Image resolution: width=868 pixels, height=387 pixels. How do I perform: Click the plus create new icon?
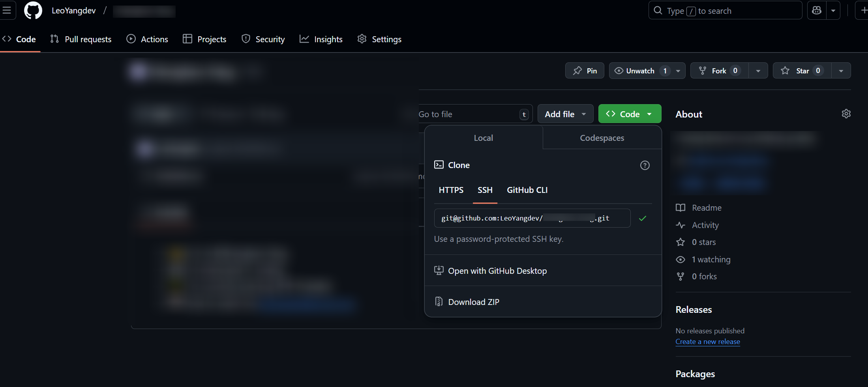pos(863,11)
